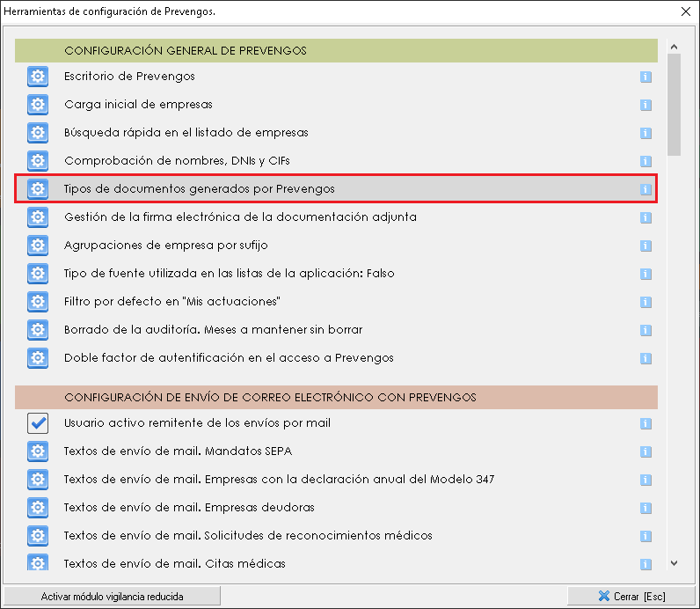This screenshot has width=700, height=609.
Task: Select Tipos de documentos generados por Prevengos
Action: (199, 189)
